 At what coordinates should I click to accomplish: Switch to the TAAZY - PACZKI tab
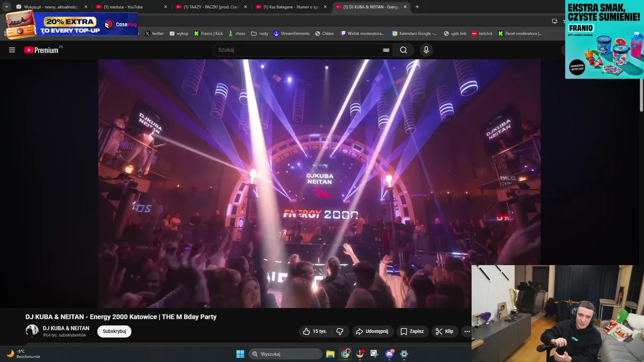[x=211, y=7]
